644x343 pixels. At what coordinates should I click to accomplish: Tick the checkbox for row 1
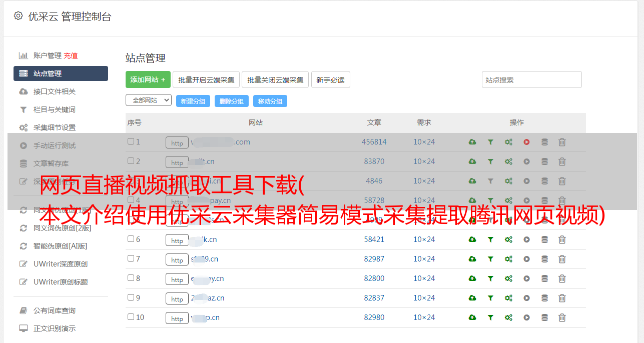[131, 141]
